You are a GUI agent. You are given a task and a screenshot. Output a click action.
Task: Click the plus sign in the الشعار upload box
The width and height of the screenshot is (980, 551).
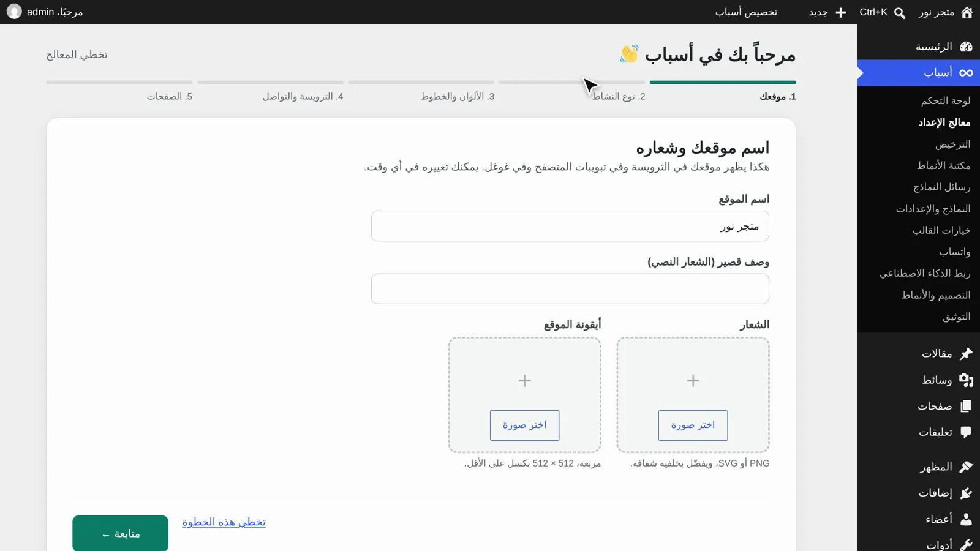click(x=693, y=381)
